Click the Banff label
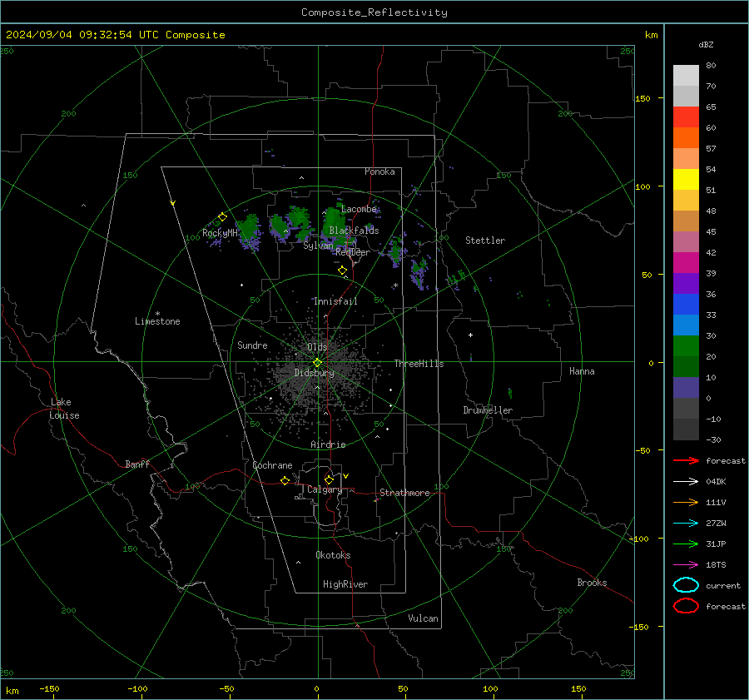This screenshot has height=700, width=749. (x=137, y=464)
